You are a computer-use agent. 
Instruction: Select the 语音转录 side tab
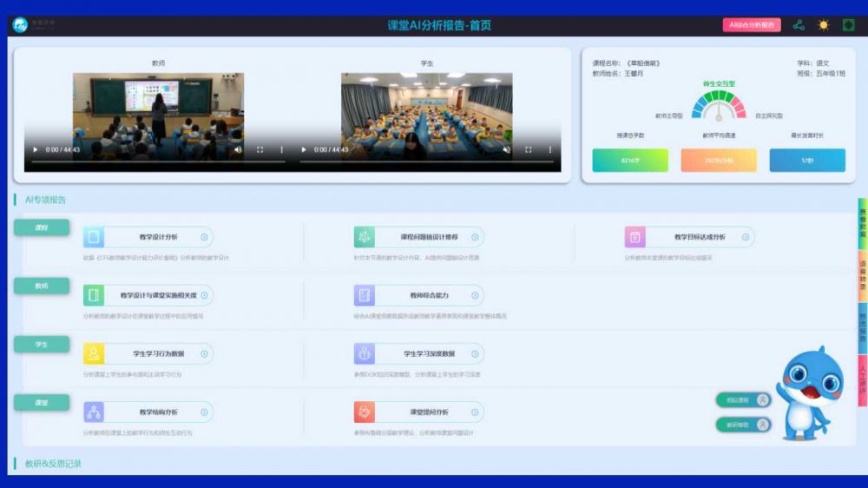coord(862,274)
